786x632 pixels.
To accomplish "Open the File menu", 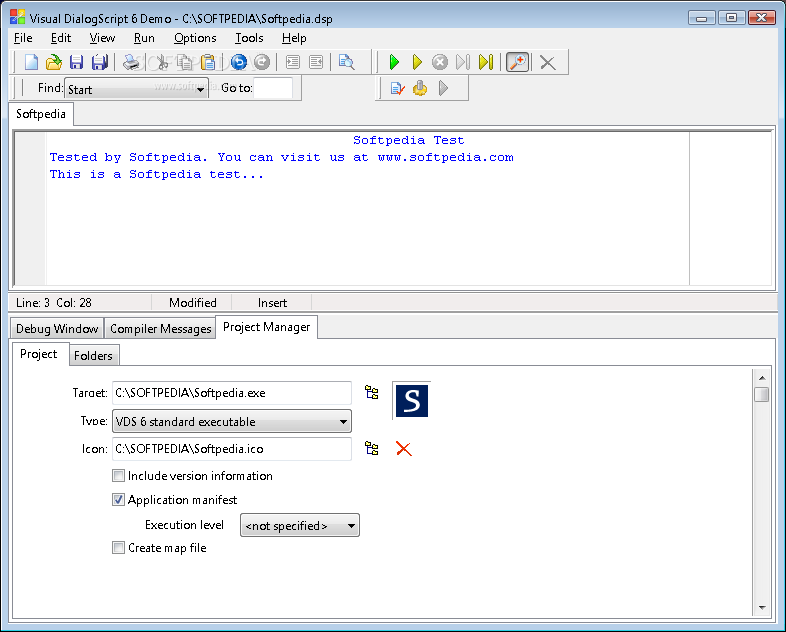I will point(23,38).
